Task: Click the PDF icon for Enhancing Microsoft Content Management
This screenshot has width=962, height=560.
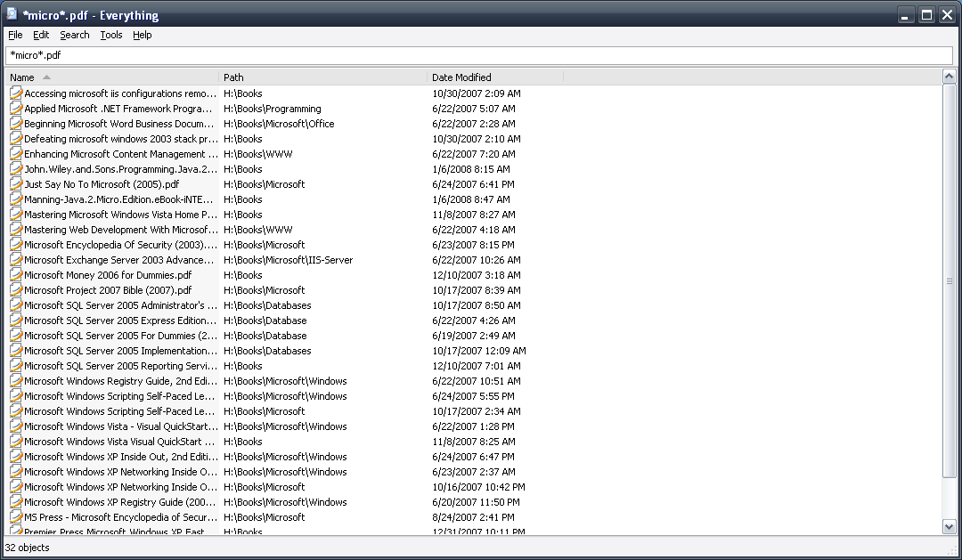Action: (16, 154)
